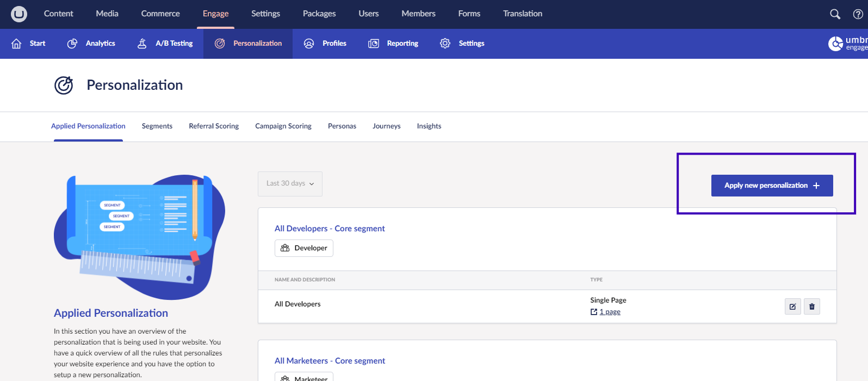Open All Developers - Core segment link
868x381 pixels.
330,229
